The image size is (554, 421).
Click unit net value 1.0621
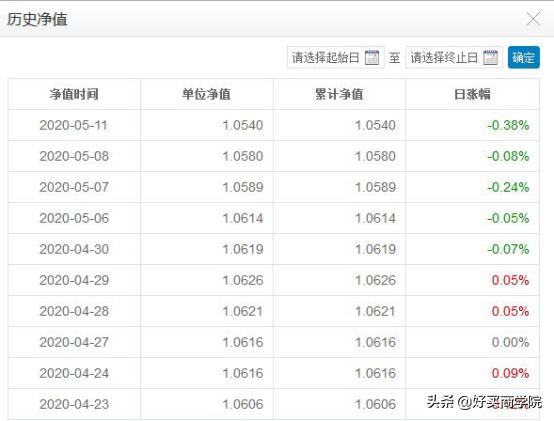(243, 312)
